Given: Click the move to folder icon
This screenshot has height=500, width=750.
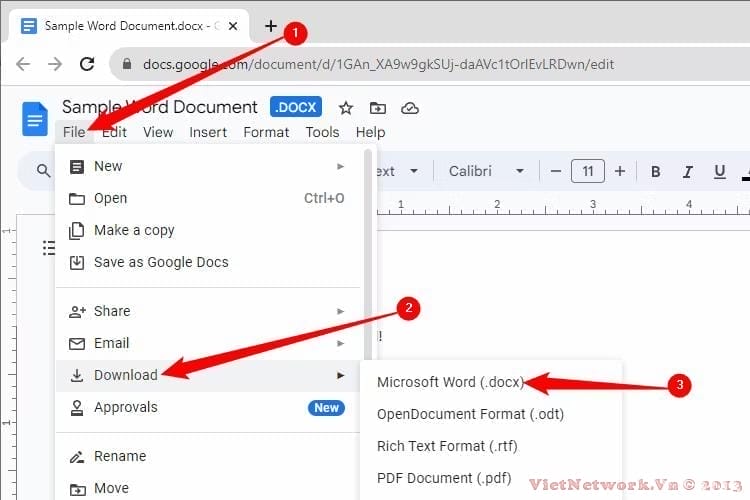Looking at the screenshot, I should (x=377, y=108).
